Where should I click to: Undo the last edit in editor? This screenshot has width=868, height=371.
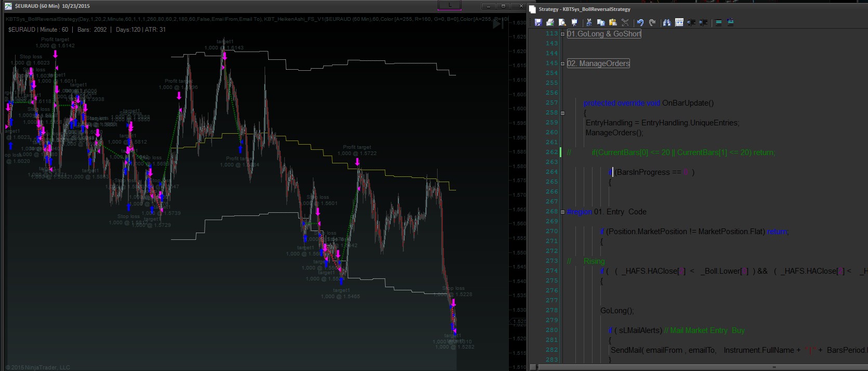[640, 22]
